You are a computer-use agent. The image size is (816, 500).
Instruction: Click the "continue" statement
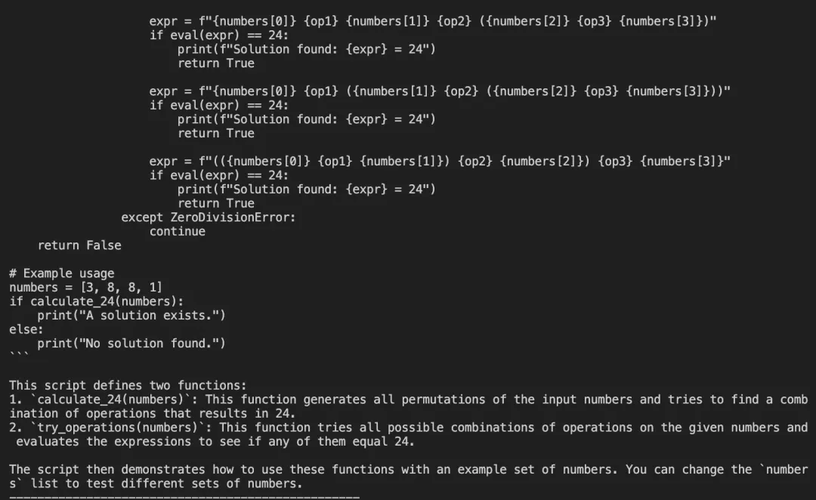point(177,231)
